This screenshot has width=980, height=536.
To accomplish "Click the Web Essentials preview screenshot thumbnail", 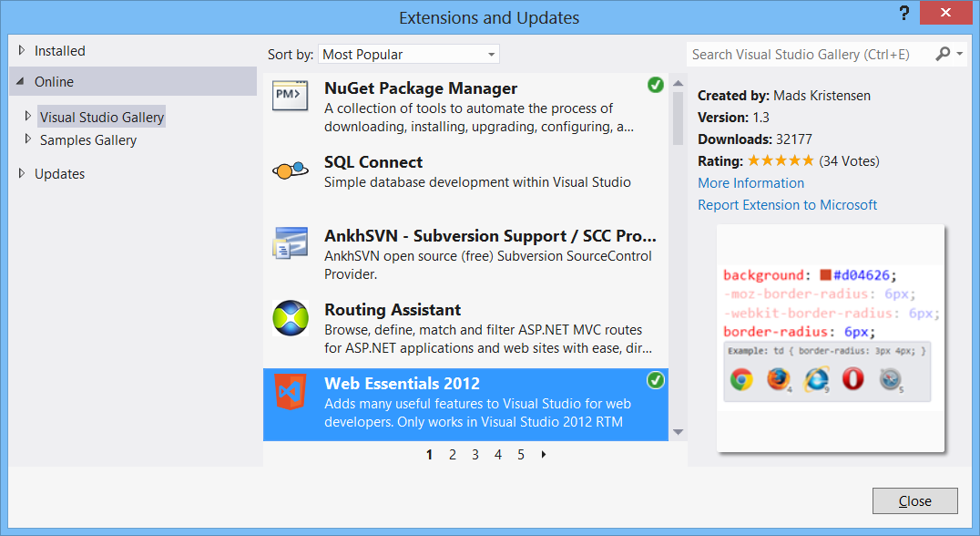I will tap(830, 338).
